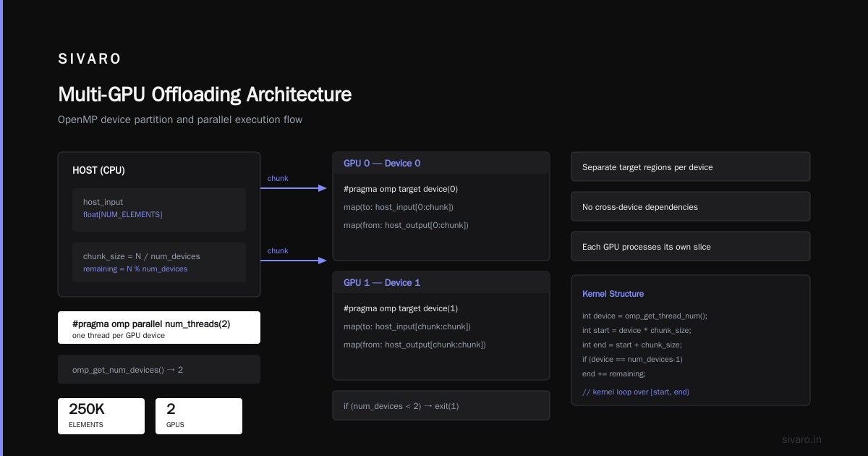Click map(to: host_input[0:chunk]) line
This screenshot has height=456, width=868.
tap(399, 207)
